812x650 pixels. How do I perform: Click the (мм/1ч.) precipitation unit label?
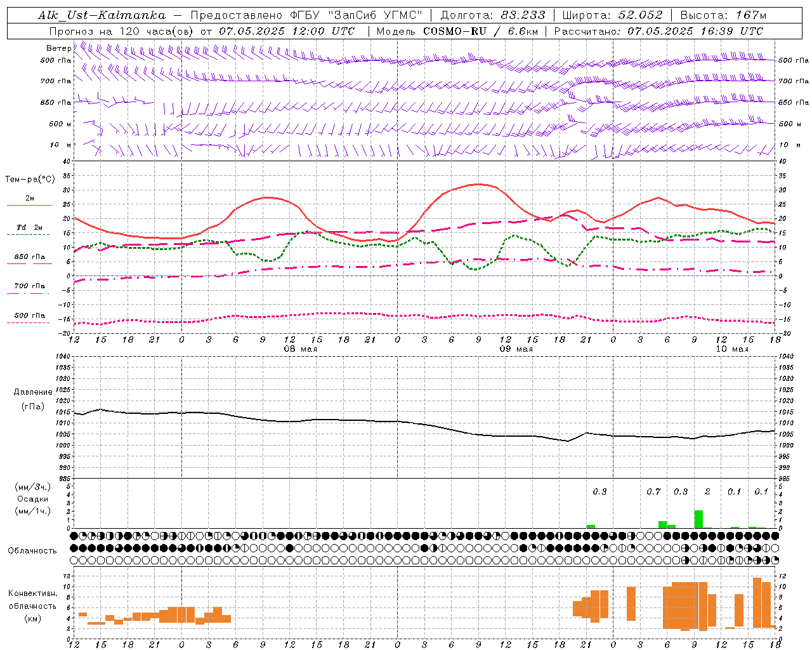[32, 511]
